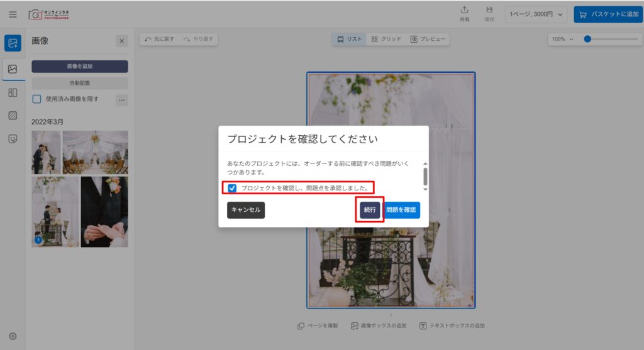The width and height of the screenshot is (644, 350).
Task: Click the save (保存) floppy icon
Action: [x=489, y=13]
